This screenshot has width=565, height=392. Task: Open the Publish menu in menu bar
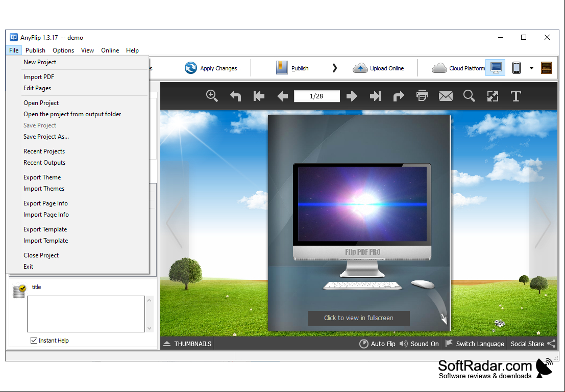point(35,50)
